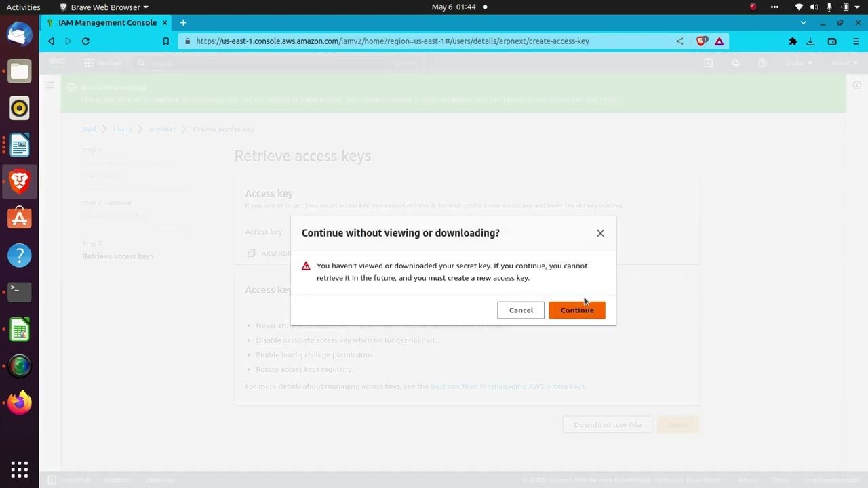
Task: Click the volume speaker icon in top bar
Action: [x=814, y=7]
